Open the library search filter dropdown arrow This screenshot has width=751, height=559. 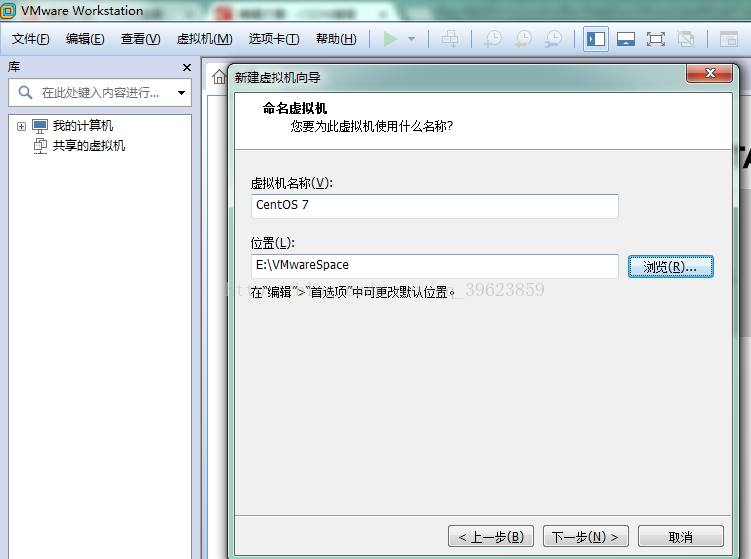click(182, 93)
